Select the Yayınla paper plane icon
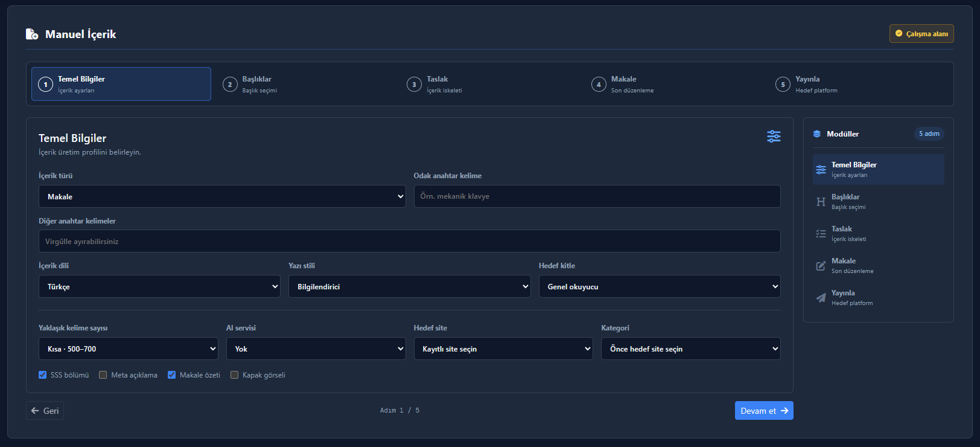This screenshot has height=447, width=980. [x=821, y=298]
